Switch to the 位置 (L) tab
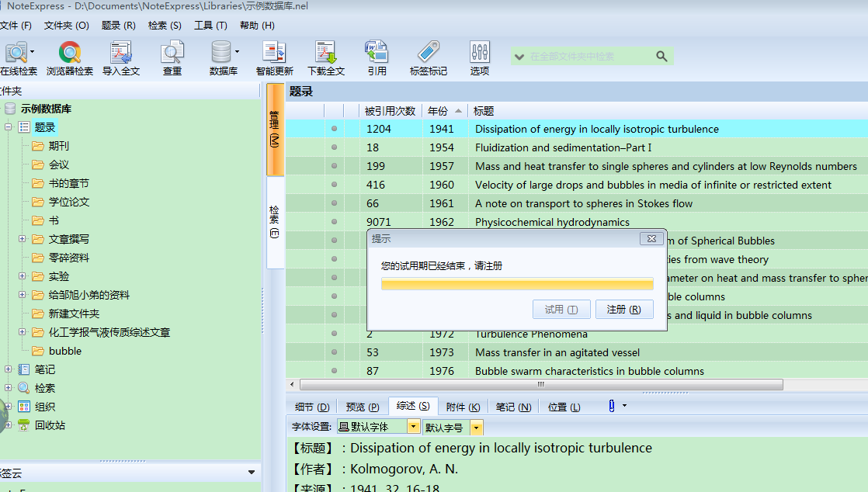The image size is (868, 492). pos(564,407)
